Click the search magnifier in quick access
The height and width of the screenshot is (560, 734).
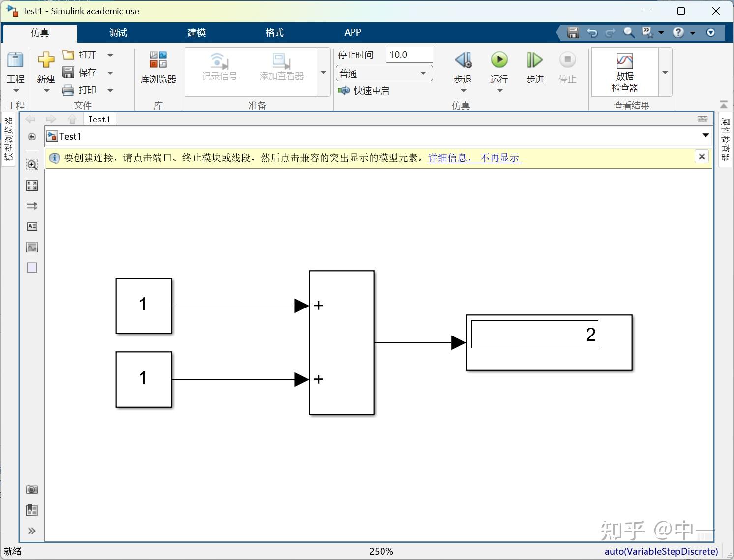[629, 33]
